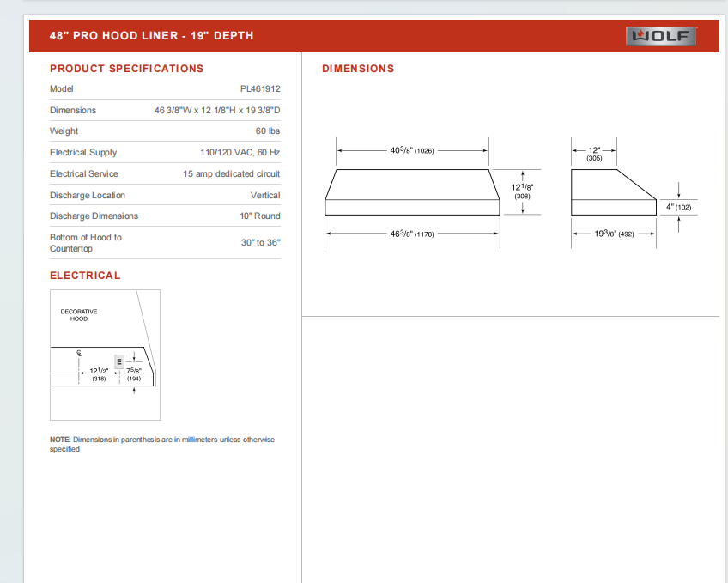Click the front view hood drawing
Screen dimensions: 728x583
pyautogui.click(x=412, y=192)
